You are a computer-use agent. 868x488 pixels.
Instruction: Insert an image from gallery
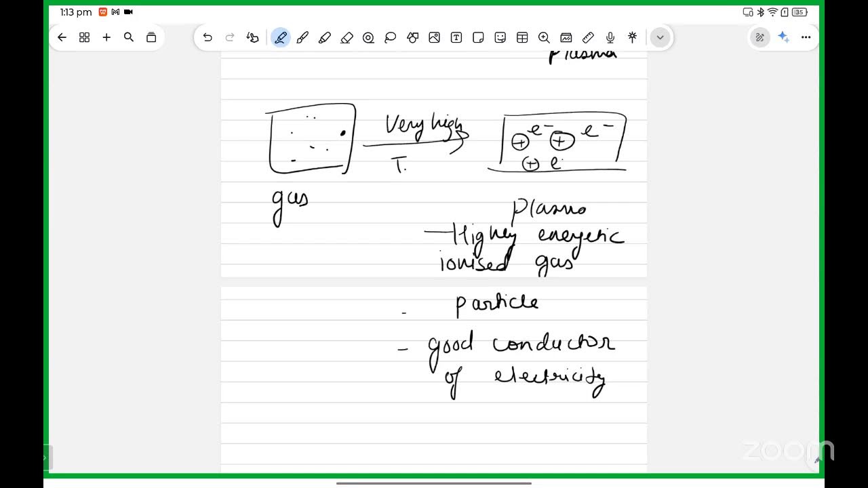pyautogui.click(x=435, y=38)
